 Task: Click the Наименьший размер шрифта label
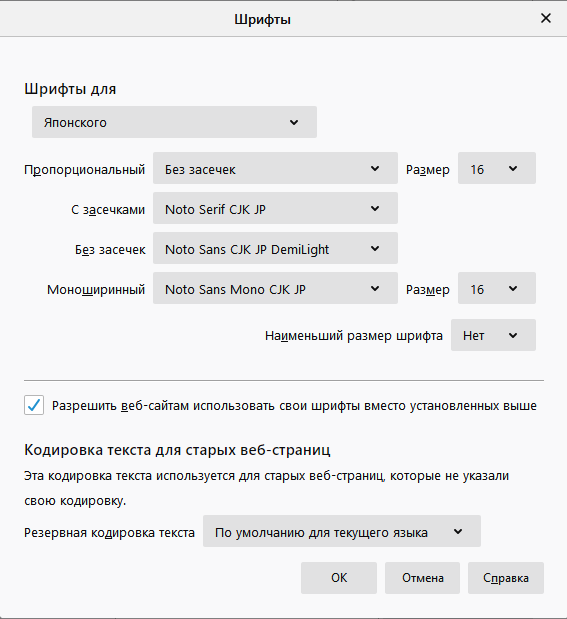pos(354,336)
